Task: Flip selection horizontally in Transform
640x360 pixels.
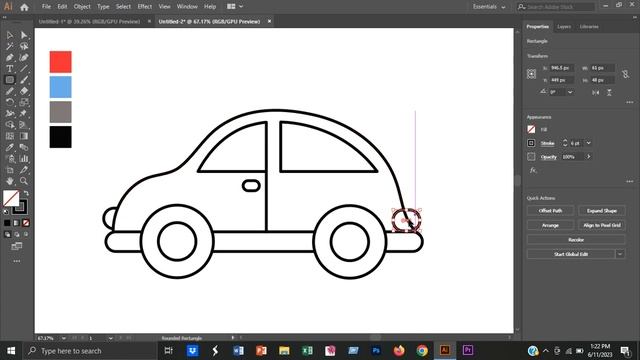Action: click(596, 93)
